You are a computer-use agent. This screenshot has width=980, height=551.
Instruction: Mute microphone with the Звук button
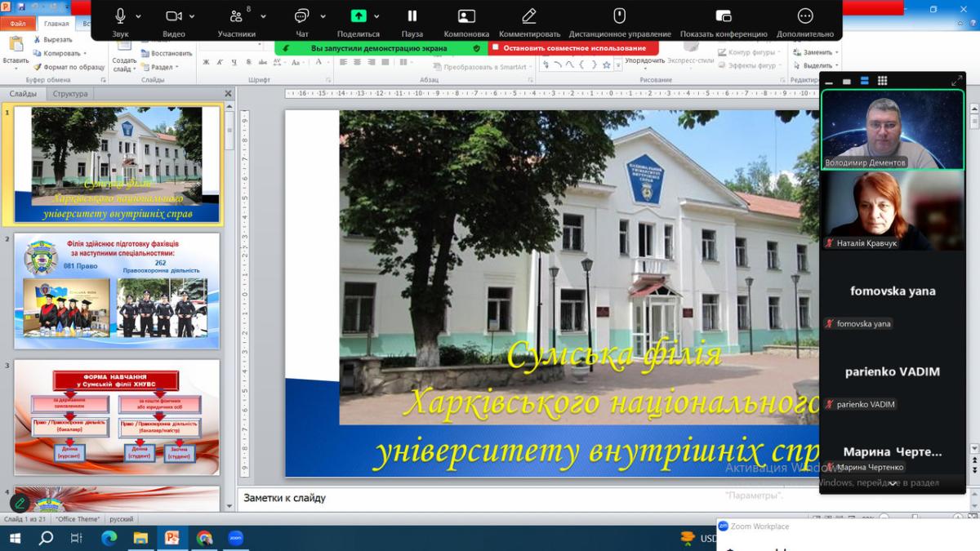click(120, 21)
